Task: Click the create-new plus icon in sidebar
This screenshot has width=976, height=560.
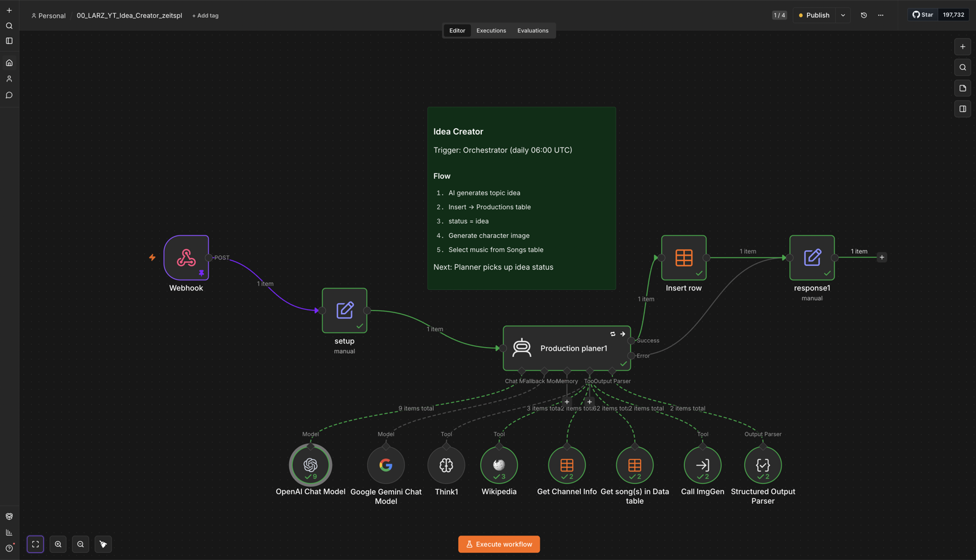Action: tap(9, 10)
